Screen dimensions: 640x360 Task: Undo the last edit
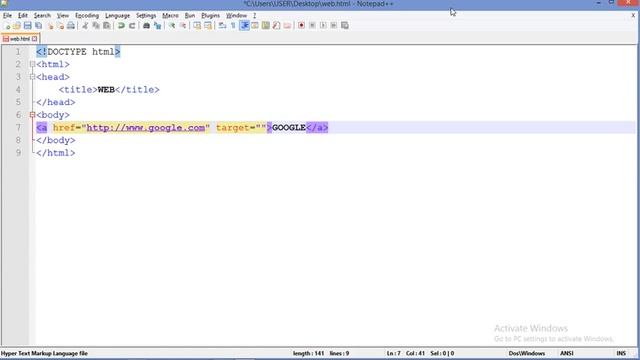coord(121,26)
